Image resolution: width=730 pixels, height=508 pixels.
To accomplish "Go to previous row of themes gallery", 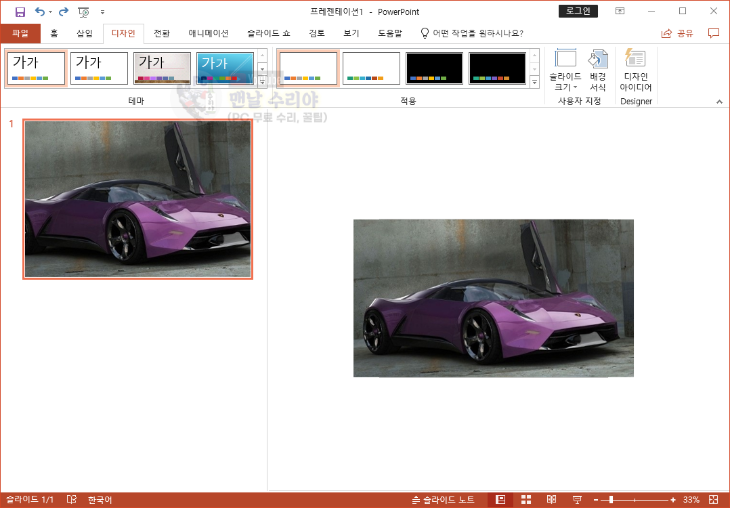I will 262,55.
